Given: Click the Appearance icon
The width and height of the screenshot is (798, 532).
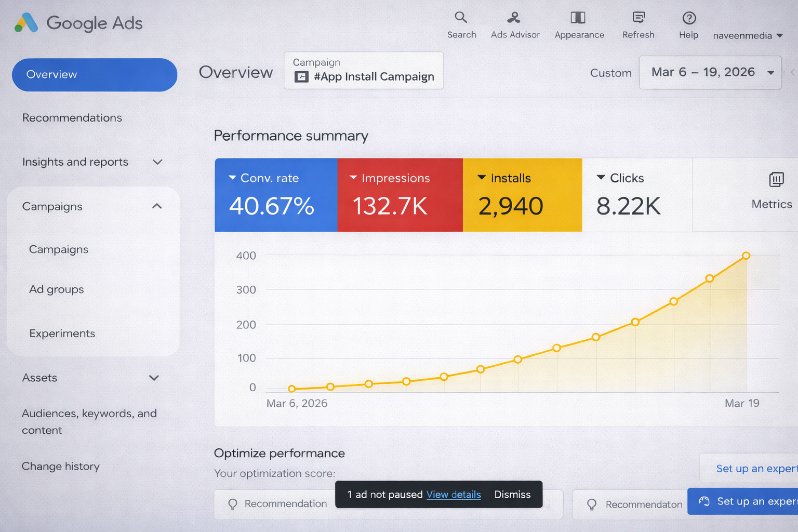Looking at the screenshot, I should click(x=578, y=18).
